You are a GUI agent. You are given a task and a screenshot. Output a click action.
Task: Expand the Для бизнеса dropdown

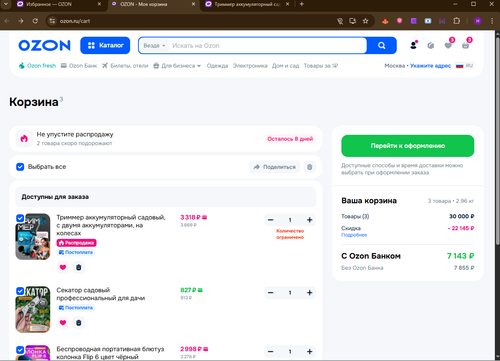tap(177, 66)
